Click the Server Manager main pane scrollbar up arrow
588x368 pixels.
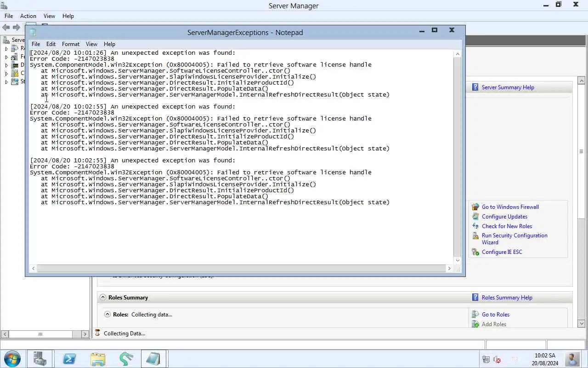point(581,80)
